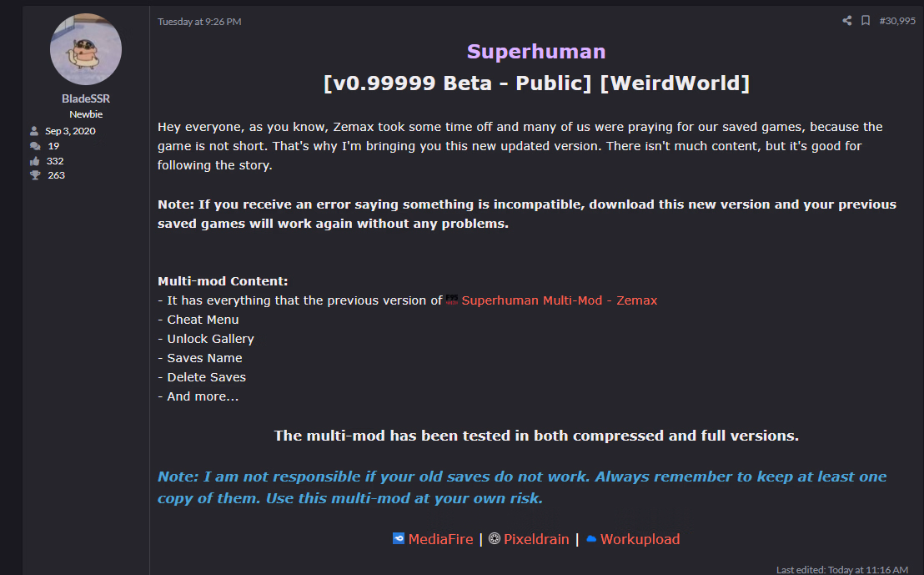The height and width of the screenshot is (575, 924).
Task: Click the joined date person icon
Action: tap(34, 131)
